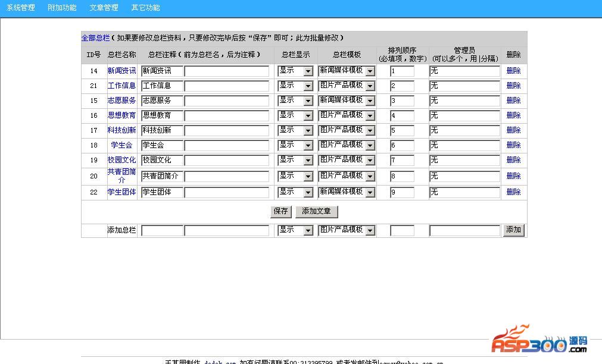Screen dimensions: 602x364
Task: Expand 总栏显示 dropdown for 共青团简介 row
Action: [x=295, y=176]
